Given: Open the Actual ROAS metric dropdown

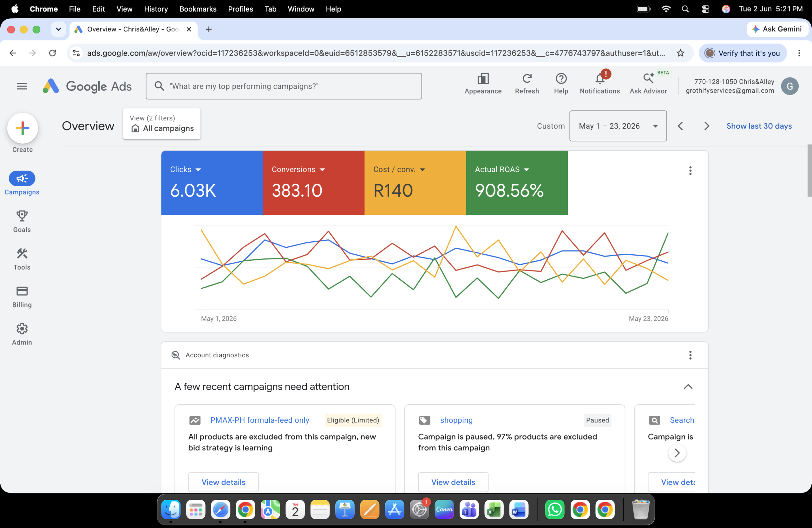Looking at the screenshot, I should pyautogui.click(x=502, y=170).
